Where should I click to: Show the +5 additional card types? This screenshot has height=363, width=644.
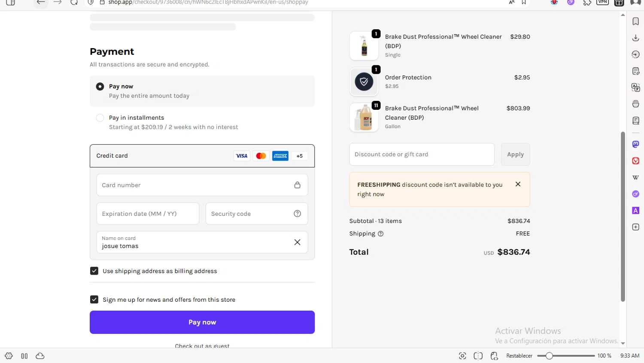(300, 156)
